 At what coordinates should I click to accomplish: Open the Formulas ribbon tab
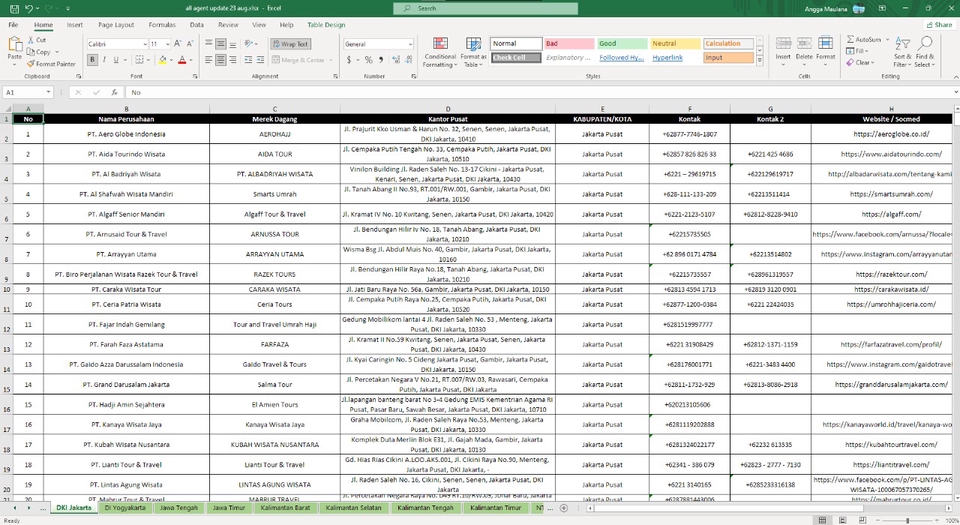[162, 25]
